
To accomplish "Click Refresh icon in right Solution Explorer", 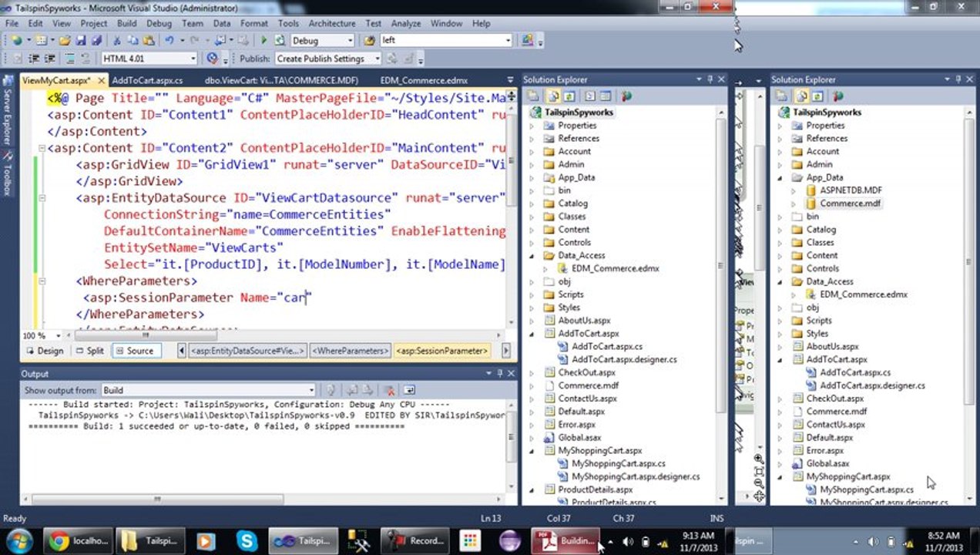I will [818, 96].
